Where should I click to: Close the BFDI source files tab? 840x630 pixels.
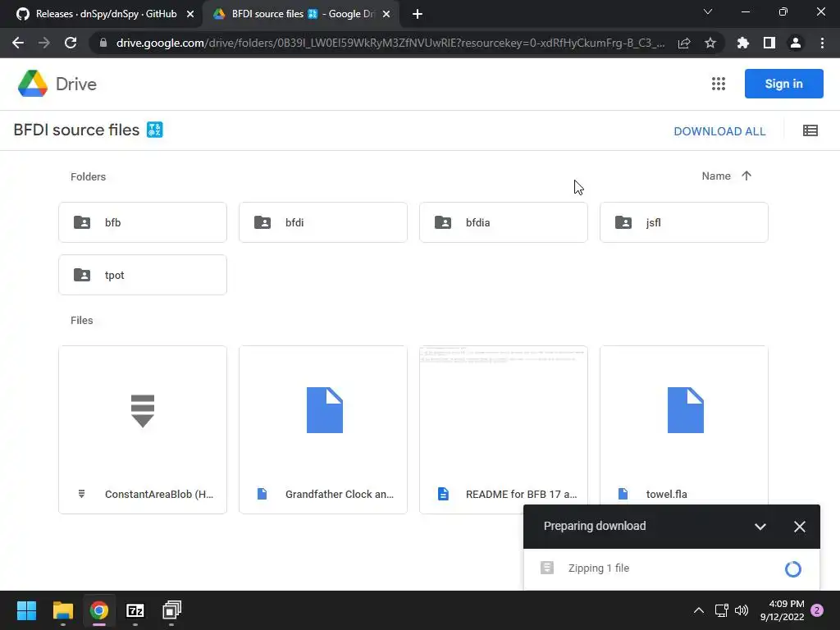386,14
